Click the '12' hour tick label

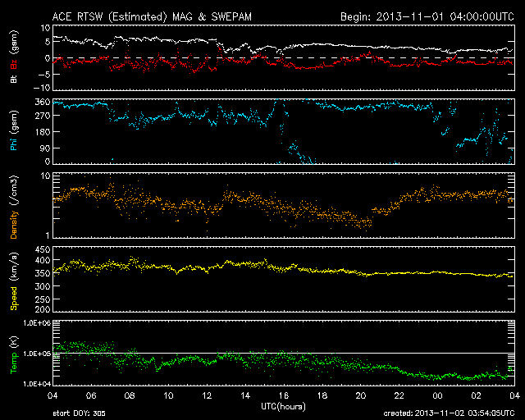coord(207,396)
